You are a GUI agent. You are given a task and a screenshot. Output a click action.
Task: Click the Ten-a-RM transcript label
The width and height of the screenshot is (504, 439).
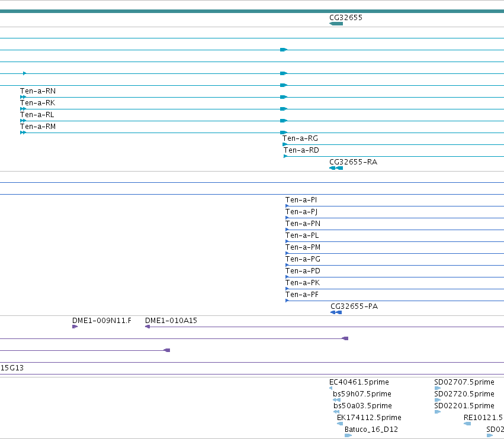click(x=37, y=127)
